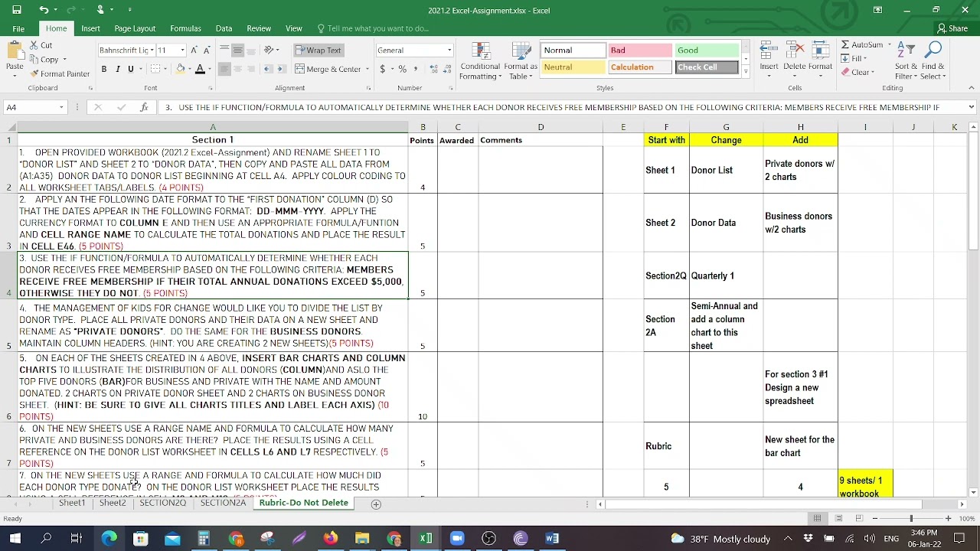This screenshot has width=980, height=551.
Task: Select column D header
Action: point(541,127)
